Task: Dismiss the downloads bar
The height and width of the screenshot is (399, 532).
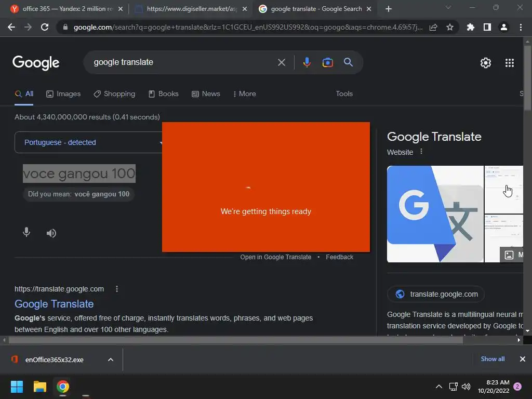Action: click(x=523, y=359)
